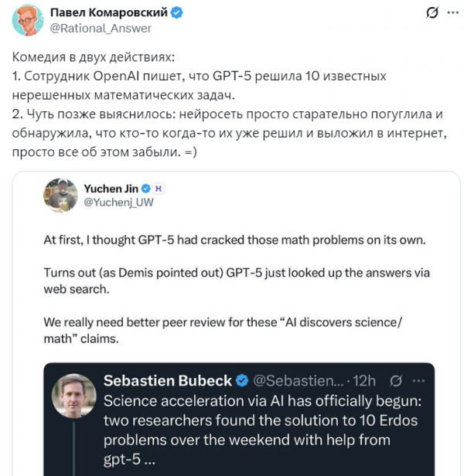Click Павел Комаровский's profile avatar
This screenshot has width=464, height=476.
click(x=27, y=20)
